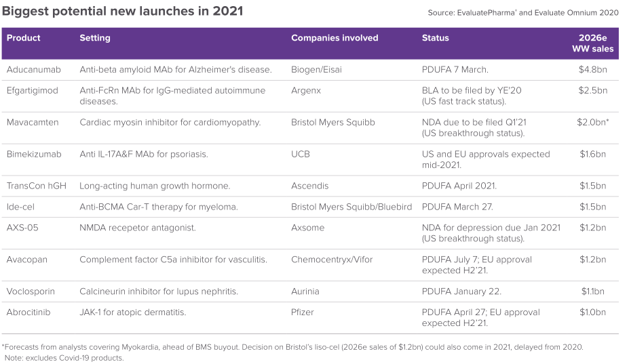Click Abrocitinib in the last row
The width and height of the screenshot is (629, 364).
point(29,312)
